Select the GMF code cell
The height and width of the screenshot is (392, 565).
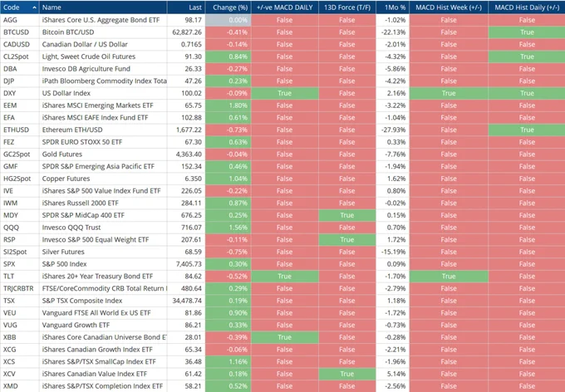pos(20,166)
